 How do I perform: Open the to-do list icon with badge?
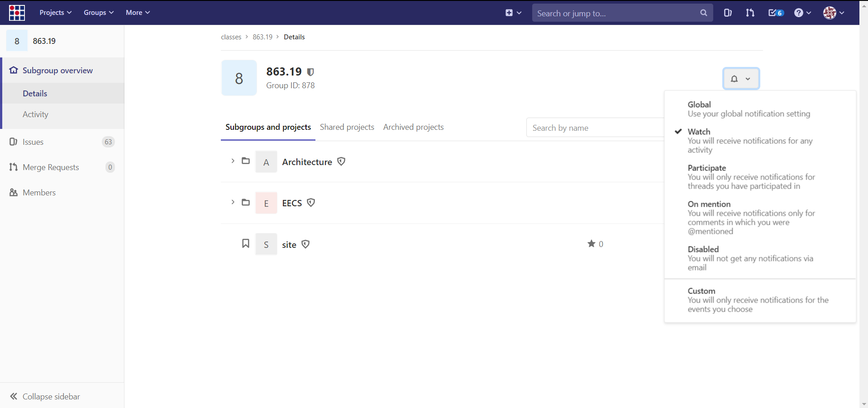tap(776, 13)
